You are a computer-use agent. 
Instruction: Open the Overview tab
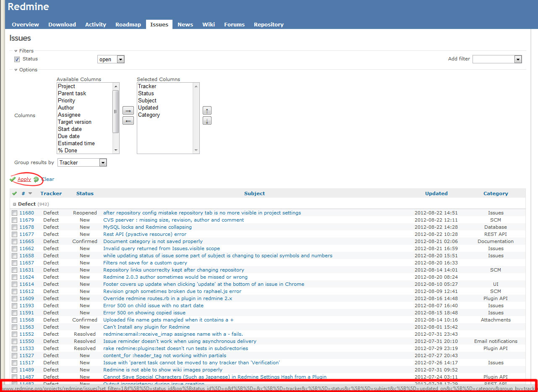pos(25,24)
